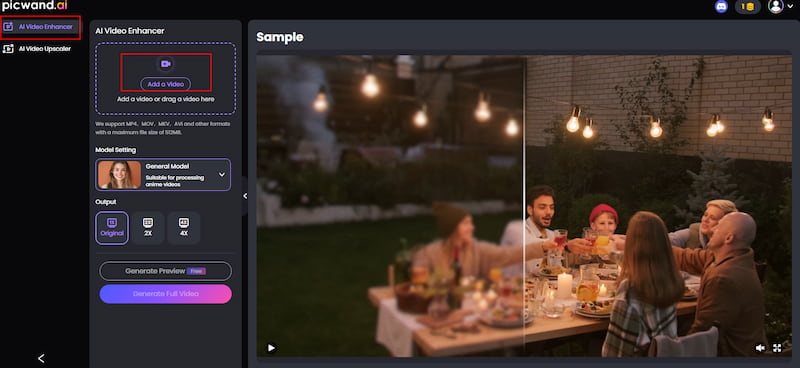Image resolution: width=800 pixels, height=368 pixels.
Task: Open the AI Video Enhancer sidebar item
Action: (x=41, y=27)
